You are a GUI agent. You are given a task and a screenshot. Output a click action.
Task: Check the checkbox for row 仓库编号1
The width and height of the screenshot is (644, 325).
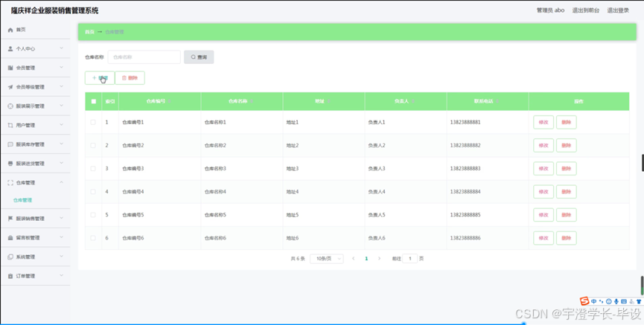[x=93, y=122]
